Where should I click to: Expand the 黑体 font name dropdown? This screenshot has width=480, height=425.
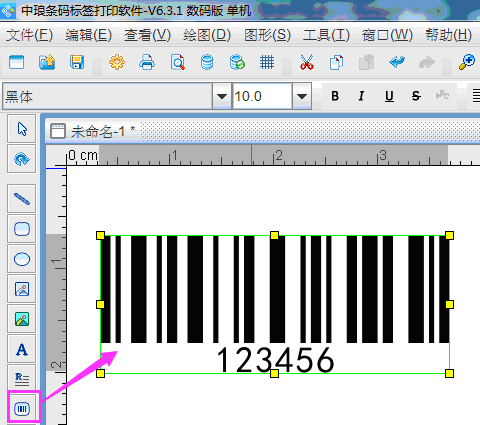click(222, 96)
